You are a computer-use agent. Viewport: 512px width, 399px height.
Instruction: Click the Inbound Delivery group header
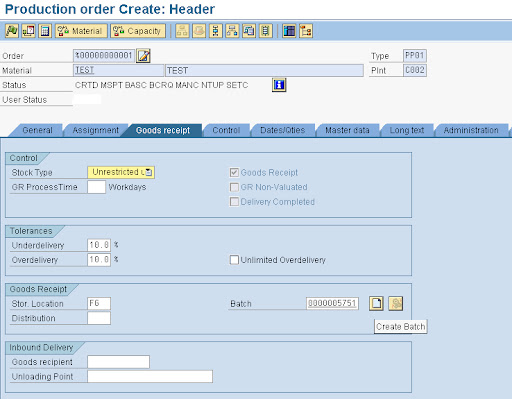coord(41,348)
